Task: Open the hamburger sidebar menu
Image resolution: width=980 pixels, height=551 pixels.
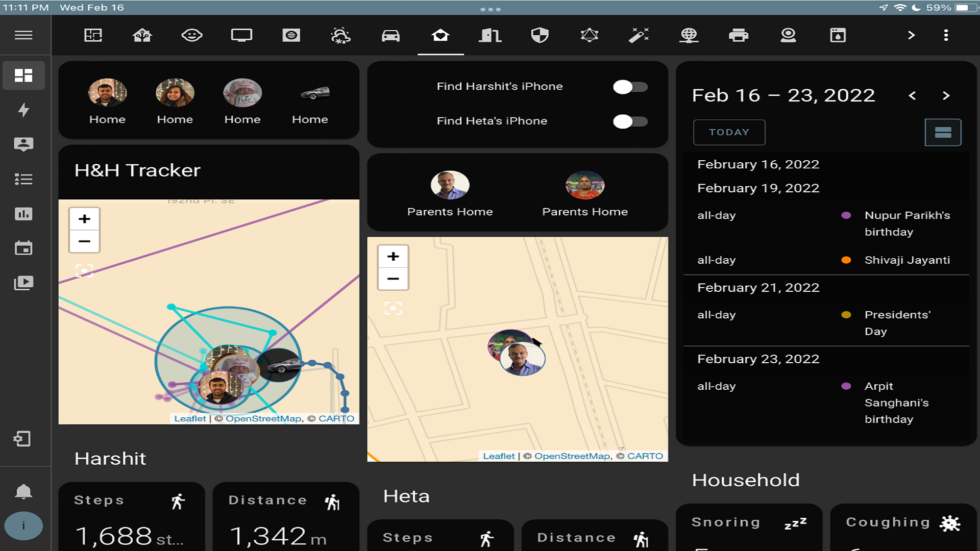Action: coord(23,35)
